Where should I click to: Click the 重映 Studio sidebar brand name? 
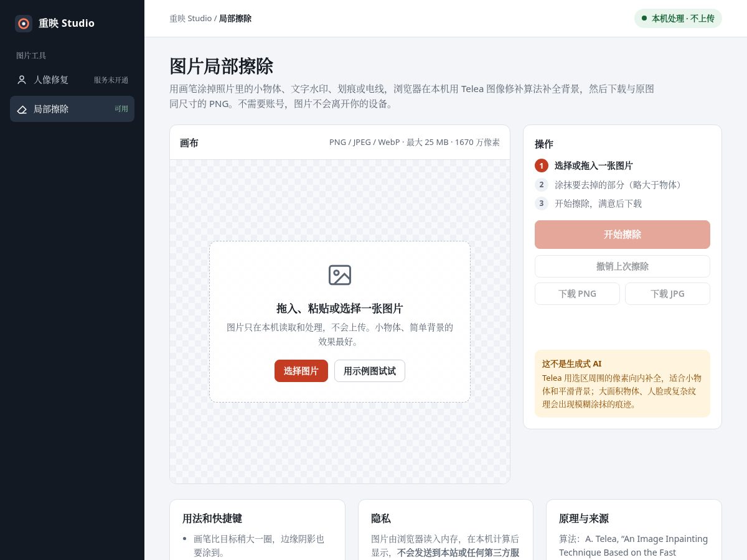[67, 24]
